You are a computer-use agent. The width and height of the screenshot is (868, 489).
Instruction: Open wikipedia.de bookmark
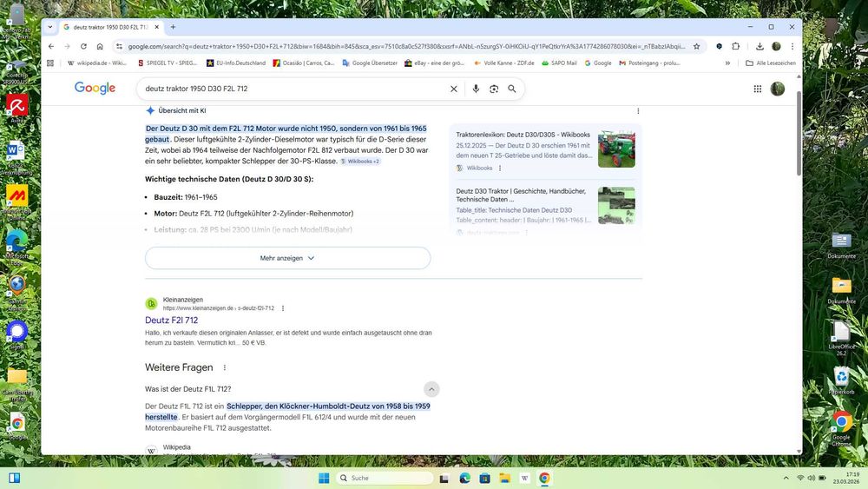click(x=97, y=63)
